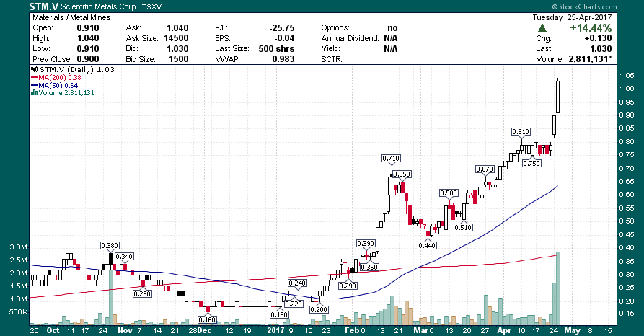
Task: Click the 0.710 peak price callout
Action: [x=391, y=158]
